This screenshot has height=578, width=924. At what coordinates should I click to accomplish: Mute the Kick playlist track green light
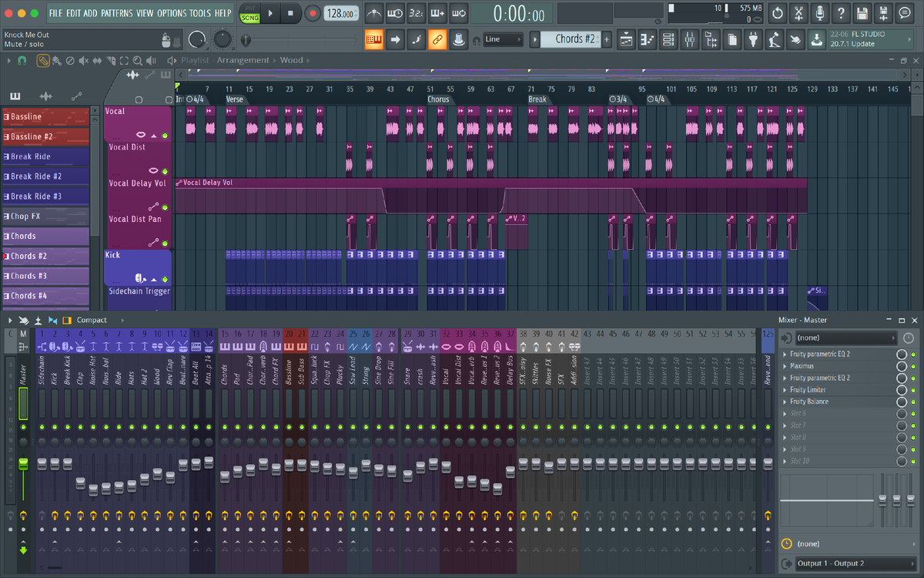[x=165, y=279]
